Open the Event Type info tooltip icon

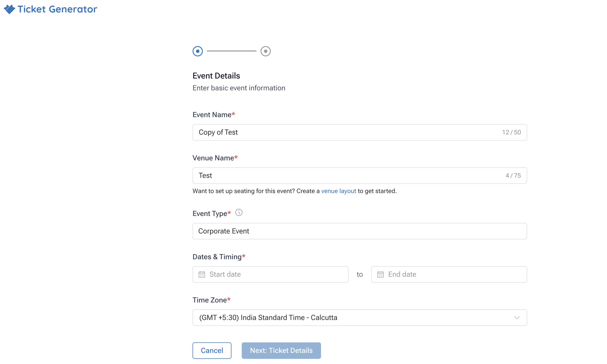point(239,213)
